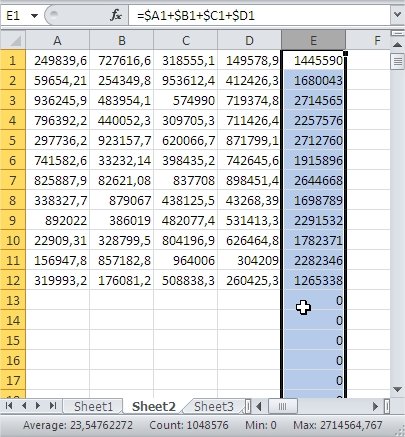
Task: Expand the formula bar chevron
Action: coord(397,14)
